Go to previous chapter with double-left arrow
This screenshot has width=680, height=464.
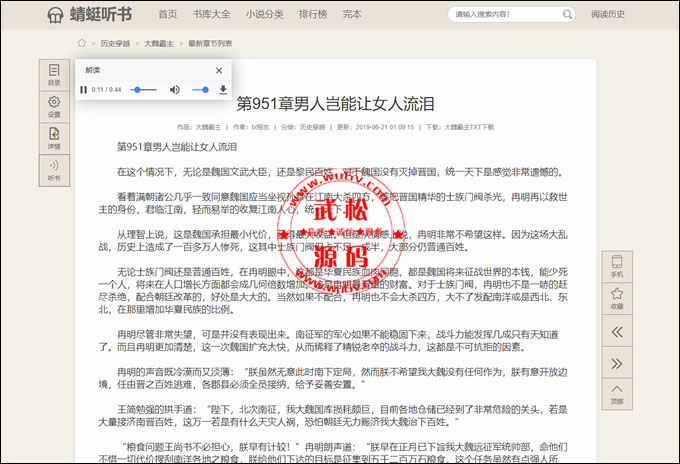point(617,332)
